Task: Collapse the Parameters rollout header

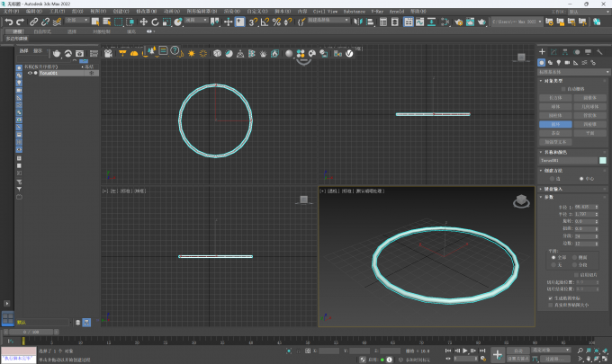Action: point(551,199)
